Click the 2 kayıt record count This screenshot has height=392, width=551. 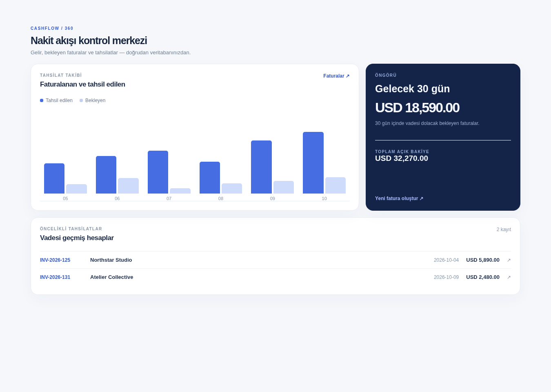pyautogui.click(x=504, y=229)
